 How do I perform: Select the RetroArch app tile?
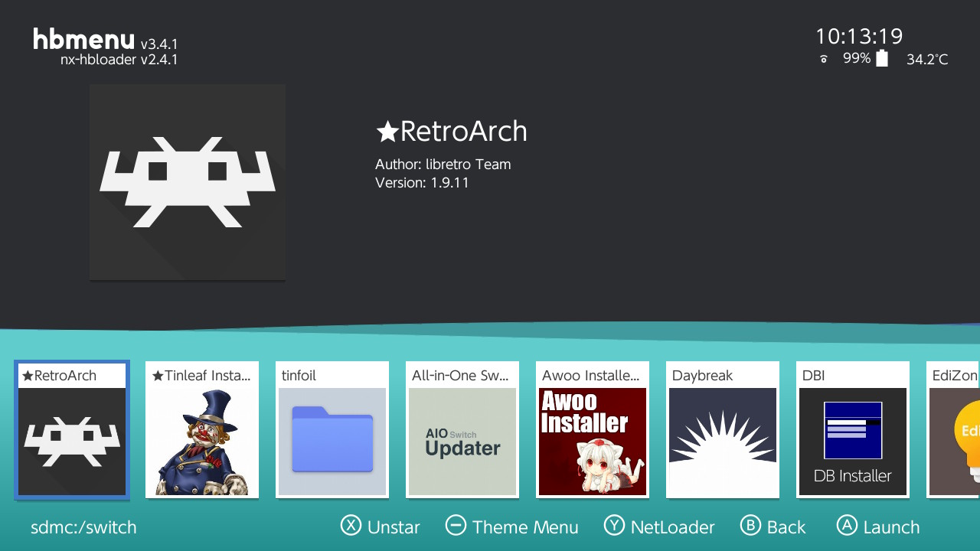72,430
